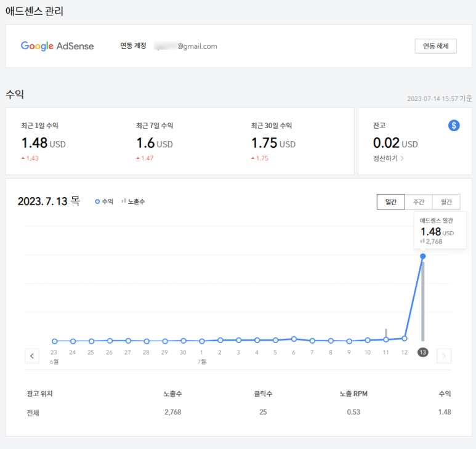Go to previous date range arrow
476x449 pixels.
32,356
